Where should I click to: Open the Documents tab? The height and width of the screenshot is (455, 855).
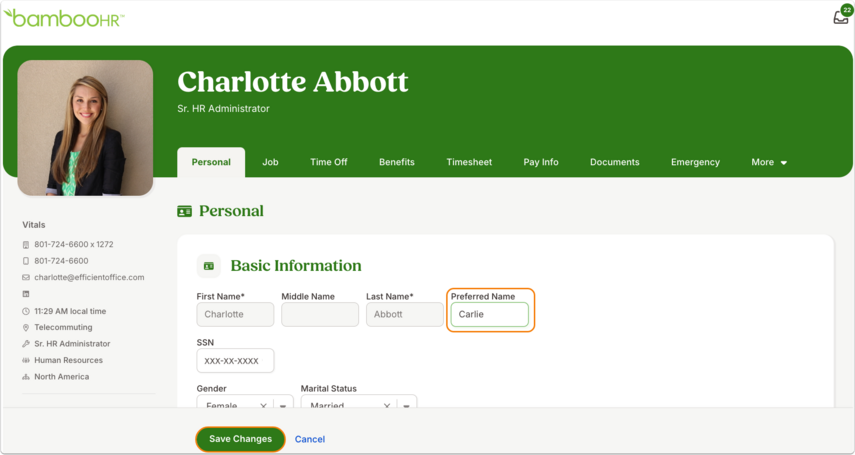pos(615,162)
